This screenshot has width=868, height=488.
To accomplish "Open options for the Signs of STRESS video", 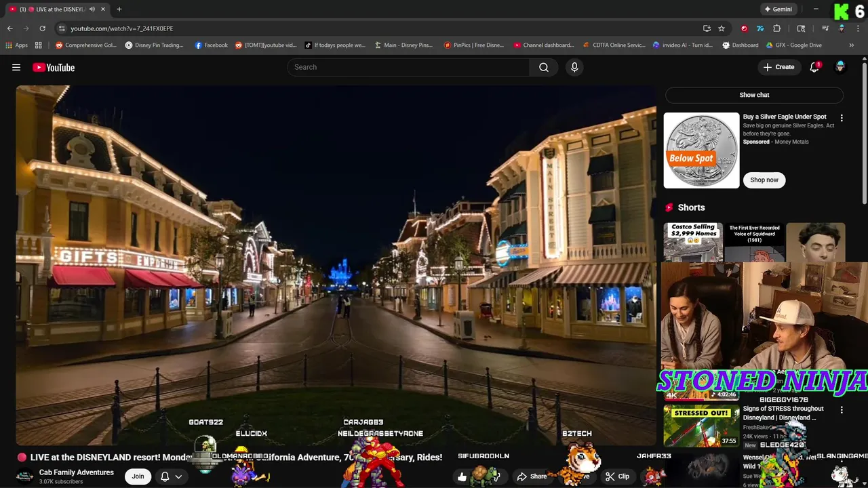I will point(842,410).
